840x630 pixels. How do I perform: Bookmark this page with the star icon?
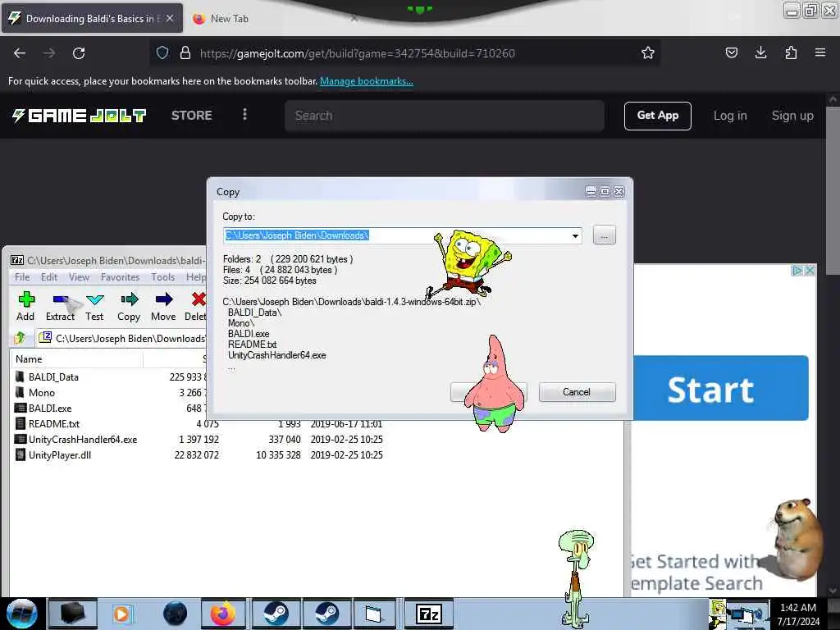pos(648,52)
